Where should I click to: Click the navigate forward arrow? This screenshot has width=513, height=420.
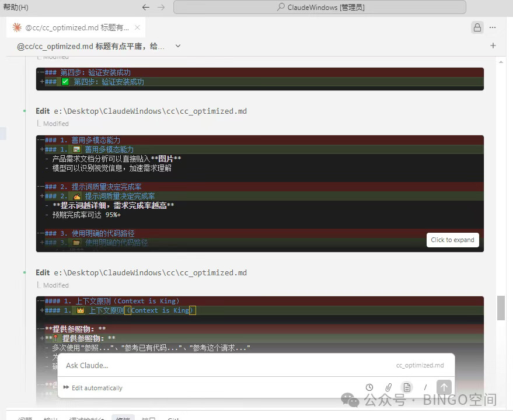point(161,8)
